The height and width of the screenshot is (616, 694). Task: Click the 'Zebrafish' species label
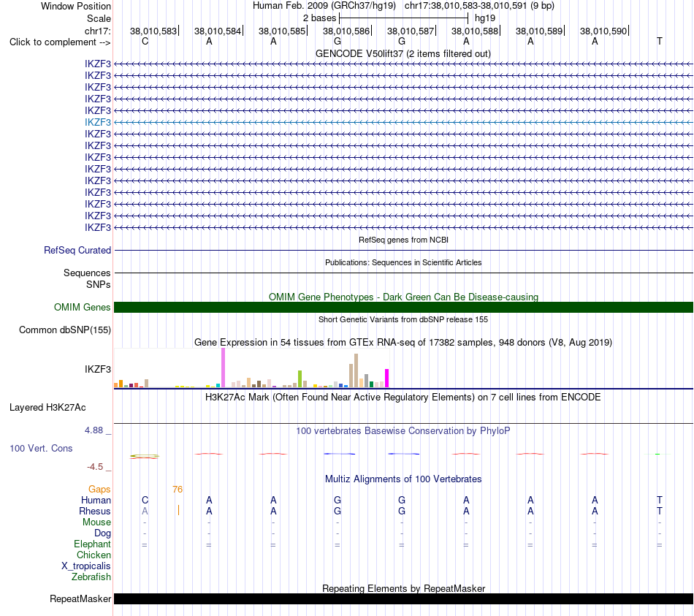(91, 577)
